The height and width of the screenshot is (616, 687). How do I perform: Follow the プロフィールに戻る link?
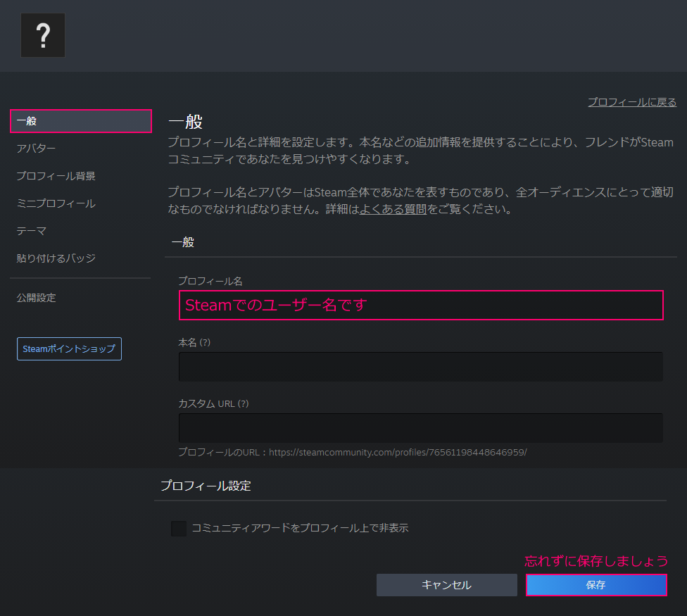click(x=632, y=102)
